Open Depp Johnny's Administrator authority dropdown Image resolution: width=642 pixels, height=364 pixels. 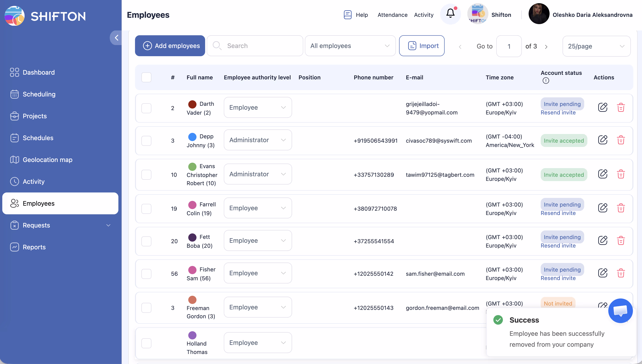(258, 140)
